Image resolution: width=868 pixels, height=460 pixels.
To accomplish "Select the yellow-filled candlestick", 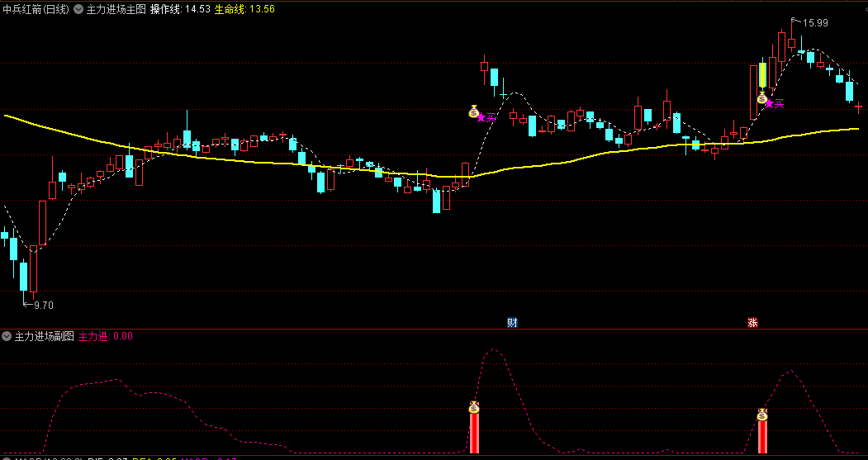I will 762,74.
